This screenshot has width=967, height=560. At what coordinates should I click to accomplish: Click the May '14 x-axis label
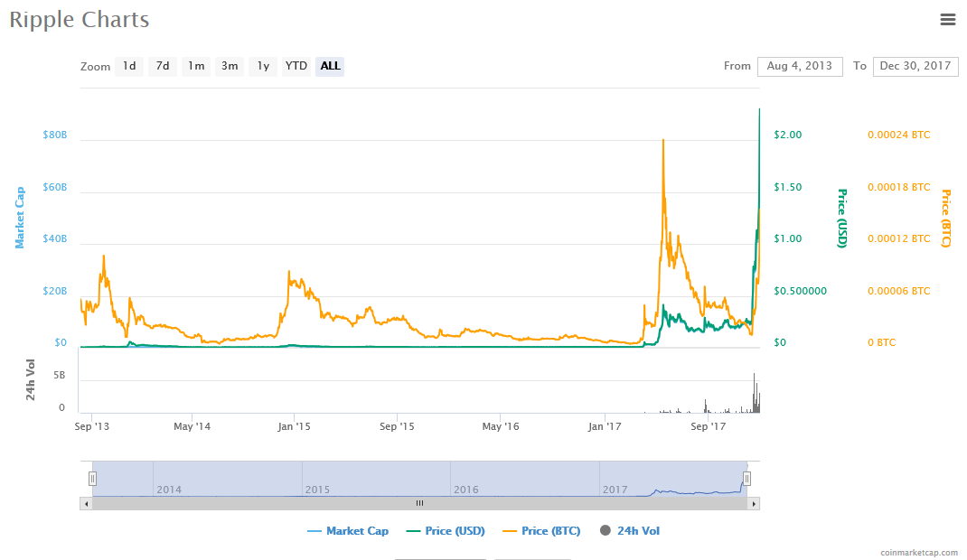pos(192,426)
